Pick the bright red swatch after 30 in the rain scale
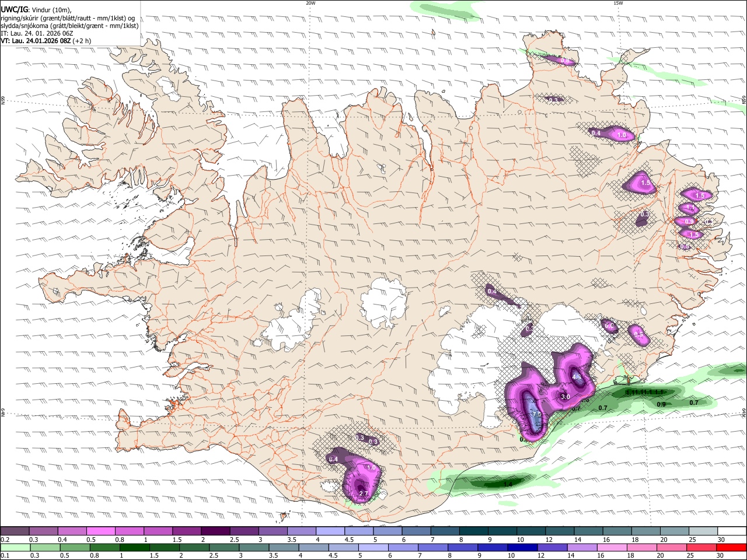The height and width of the screenshot is (560, 747). pos(731,547)
